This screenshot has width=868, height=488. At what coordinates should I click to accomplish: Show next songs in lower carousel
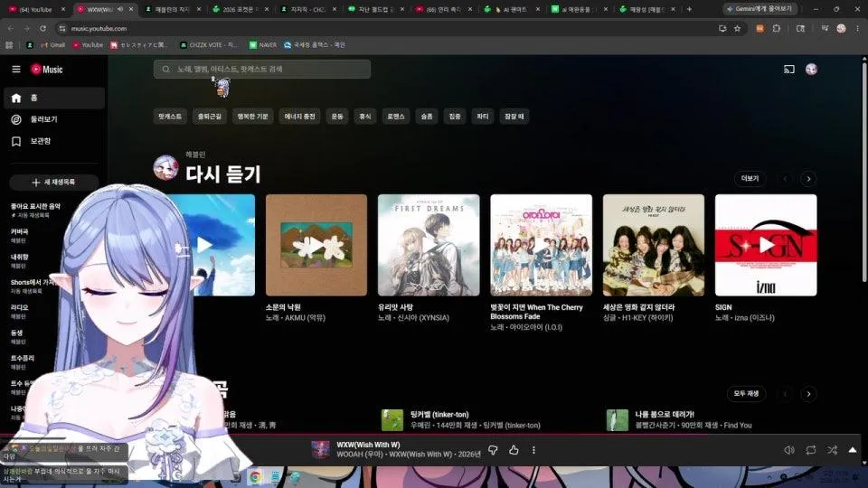[808, 394]
